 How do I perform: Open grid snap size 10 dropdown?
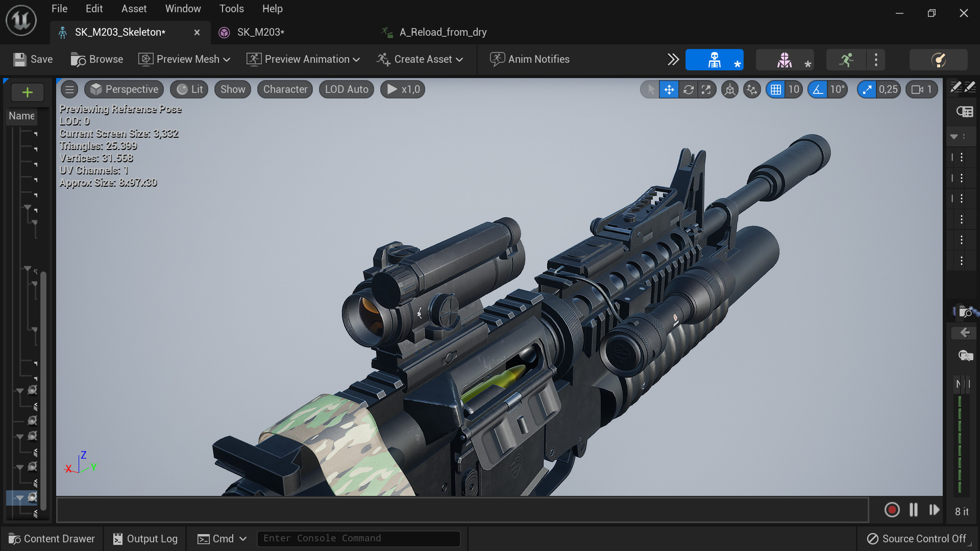click(x=794, y=90)
